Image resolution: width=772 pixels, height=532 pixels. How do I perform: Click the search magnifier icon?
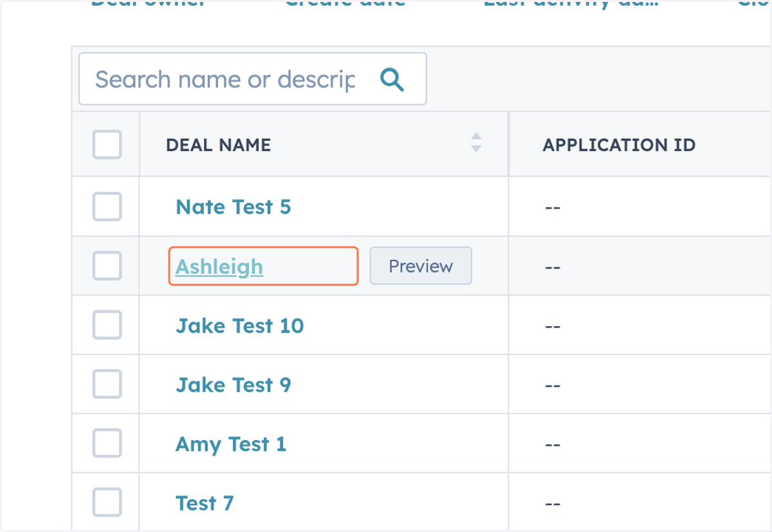tap(392, 79)
